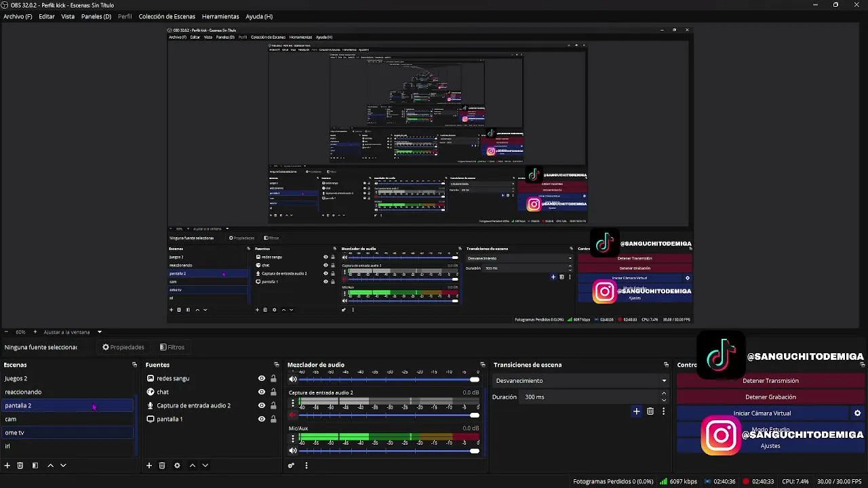Screen dimensions: 868x488
Task: Toggle visibility of Captura de entrada audio 2
Action: 262,405
